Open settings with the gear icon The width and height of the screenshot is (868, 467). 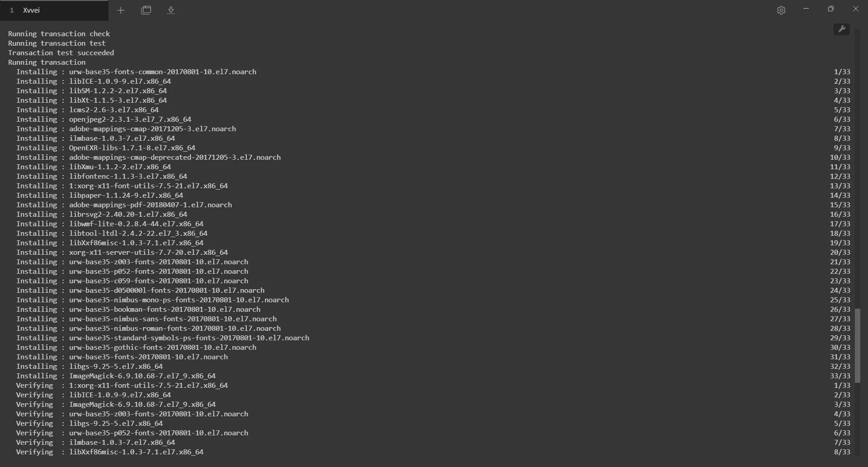click(781, 10)
